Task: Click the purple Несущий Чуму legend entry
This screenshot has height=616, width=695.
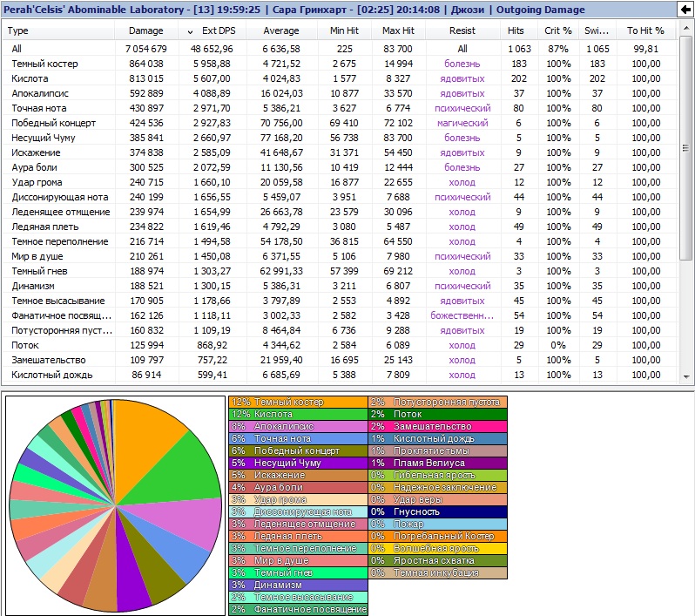Action: (299, 463)
